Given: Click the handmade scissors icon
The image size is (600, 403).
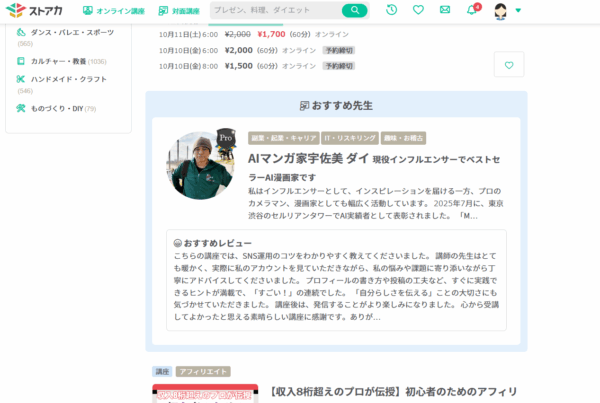Looking at the screenshot, I should click(x=21, y=79).
